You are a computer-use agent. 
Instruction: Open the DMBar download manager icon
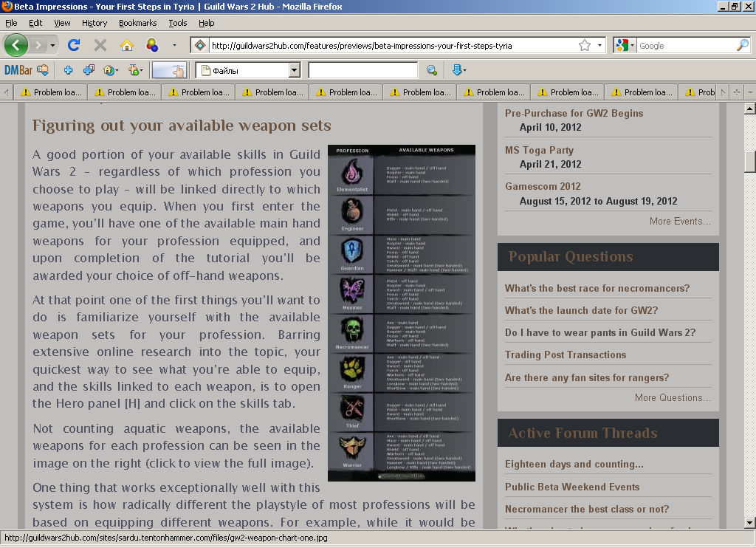click(43, 70)
